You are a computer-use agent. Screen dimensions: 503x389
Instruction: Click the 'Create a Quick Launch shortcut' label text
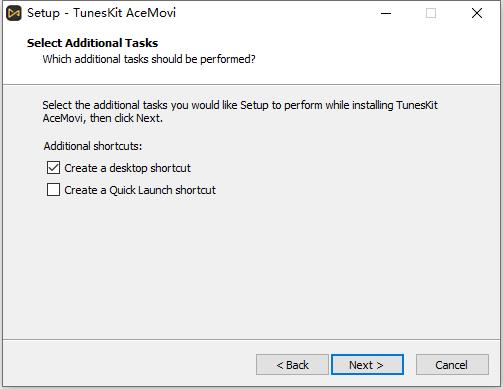[140, 190]
